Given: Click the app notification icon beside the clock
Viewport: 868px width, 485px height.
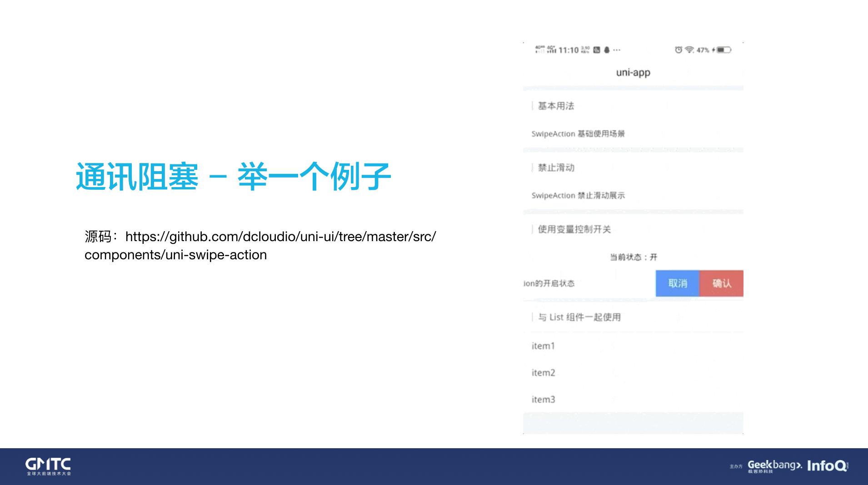Looking at the screenshot, I should pyautogui.click(x=596, y=50).
